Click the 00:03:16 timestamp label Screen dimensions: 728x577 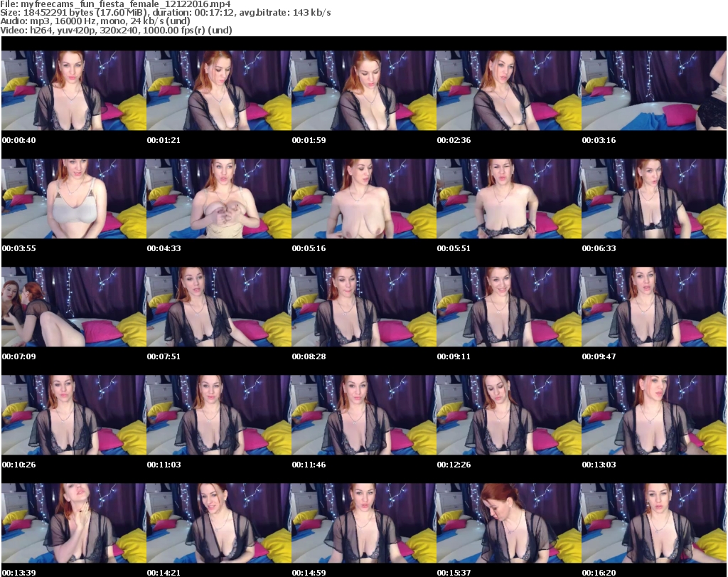(x=599, y=140)
